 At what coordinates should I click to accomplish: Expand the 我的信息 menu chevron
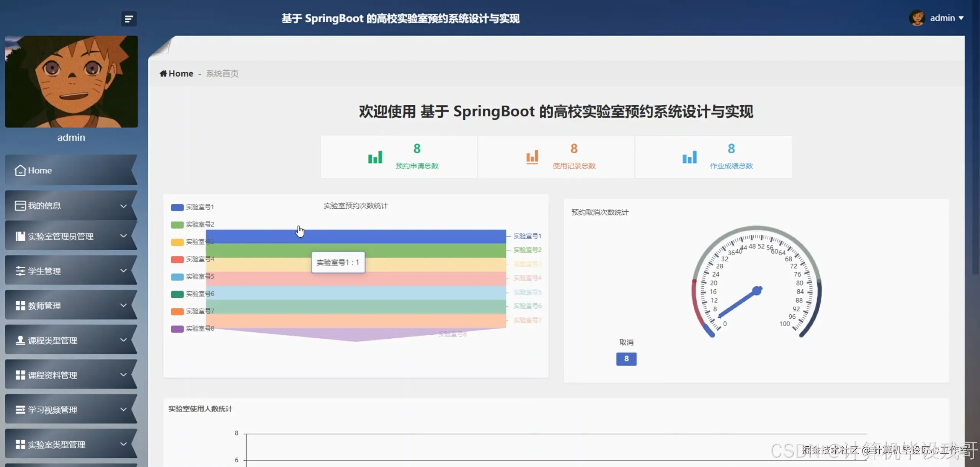point(123,206)
